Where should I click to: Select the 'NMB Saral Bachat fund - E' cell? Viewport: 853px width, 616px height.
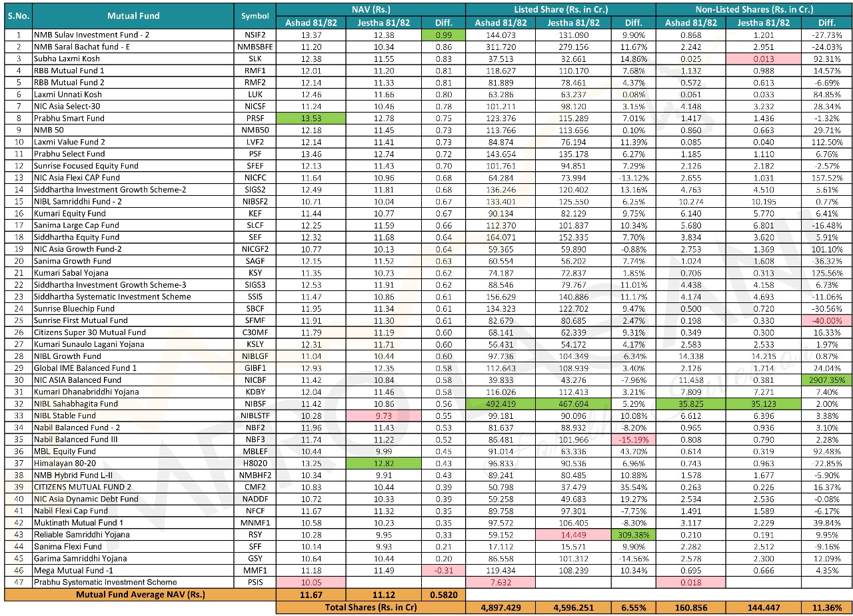133,47
